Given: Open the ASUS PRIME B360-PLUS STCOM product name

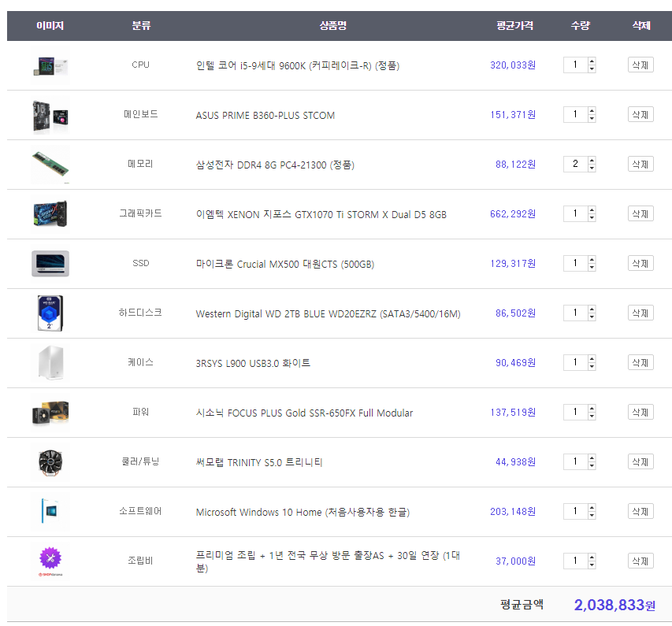Looking at the screenshot, I should click(x=265, y=115).
